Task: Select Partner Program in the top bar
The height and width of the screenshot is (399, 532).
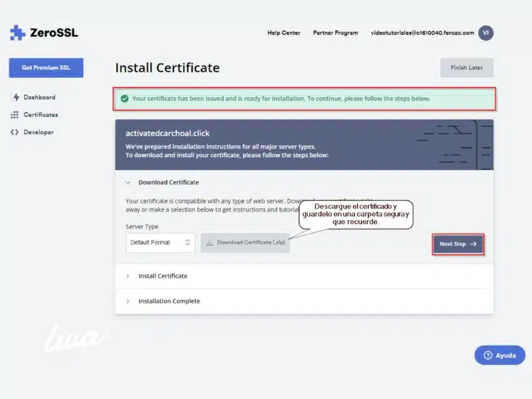Action: (335, 32)
